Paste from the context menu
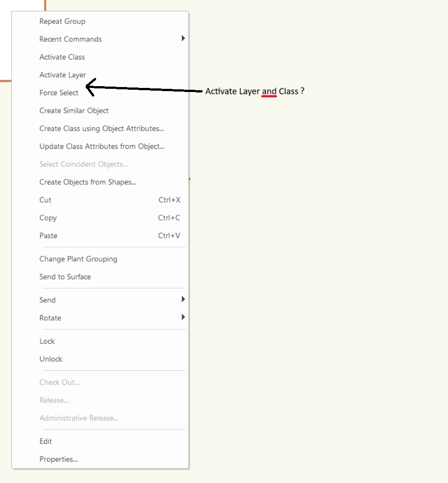Image resolution: width=448 pixels, height=483 pixels. point(48,235)
